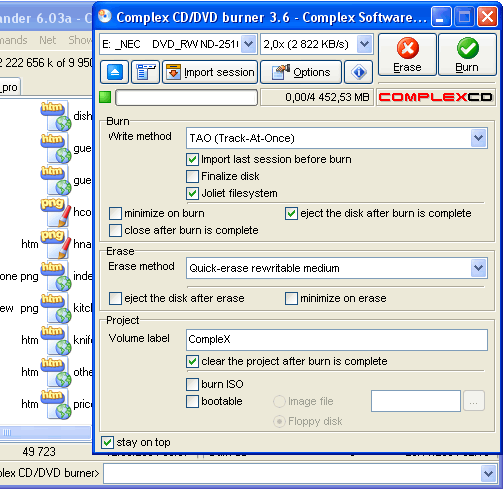Open the project list view icon
This screenshot has width=504, height=490.
coord(146,72)
